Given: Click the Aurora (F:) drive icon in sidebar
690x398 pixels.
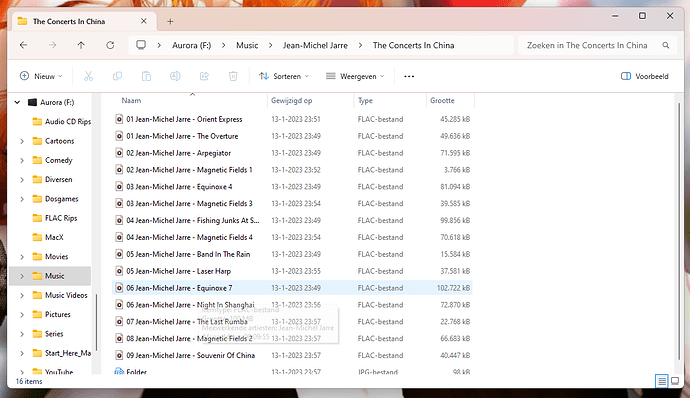Looking at the screenshot, I should [32, 102].
